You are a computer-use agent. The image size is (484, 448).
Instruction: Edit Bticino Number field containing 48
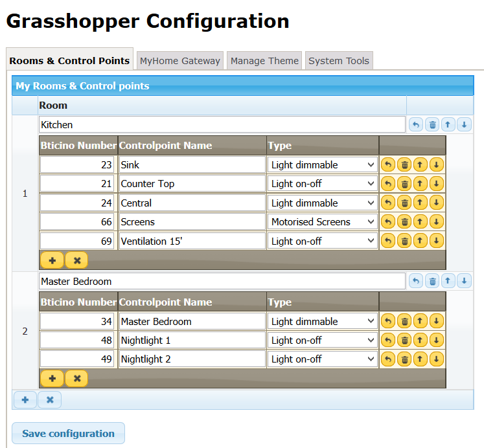tap(77, 341)
